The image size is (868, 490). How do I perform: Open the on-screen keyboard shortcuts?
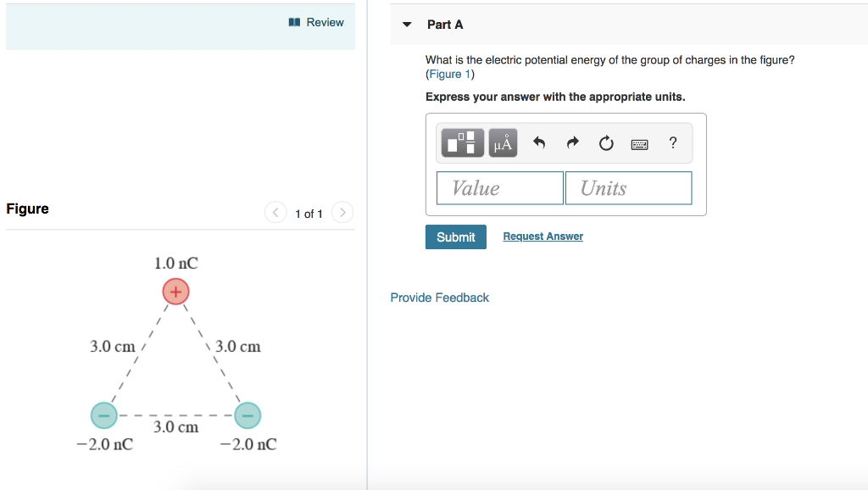pyautogui.click(x=639, y=143)
